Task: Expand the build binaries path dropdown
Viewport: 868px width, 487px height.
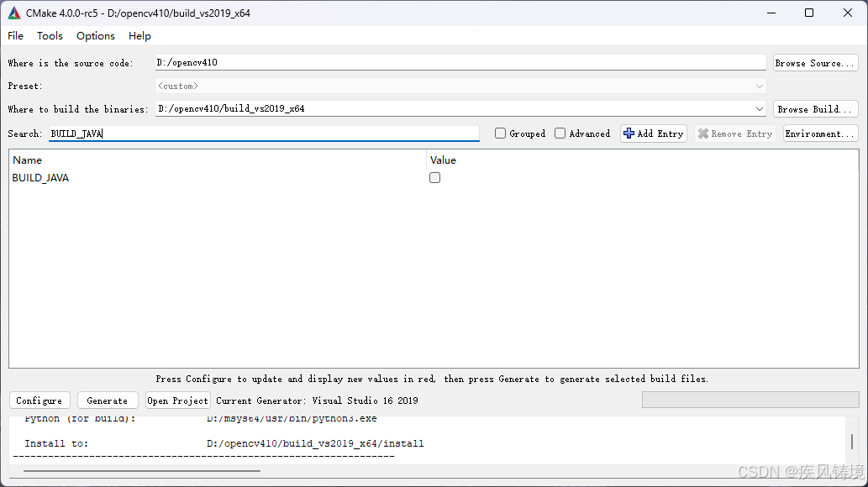Action: point(759,109)
